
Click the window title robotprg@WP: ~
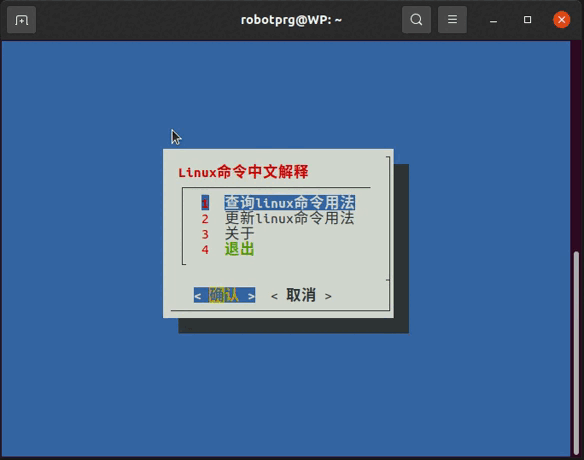point(291,20)
